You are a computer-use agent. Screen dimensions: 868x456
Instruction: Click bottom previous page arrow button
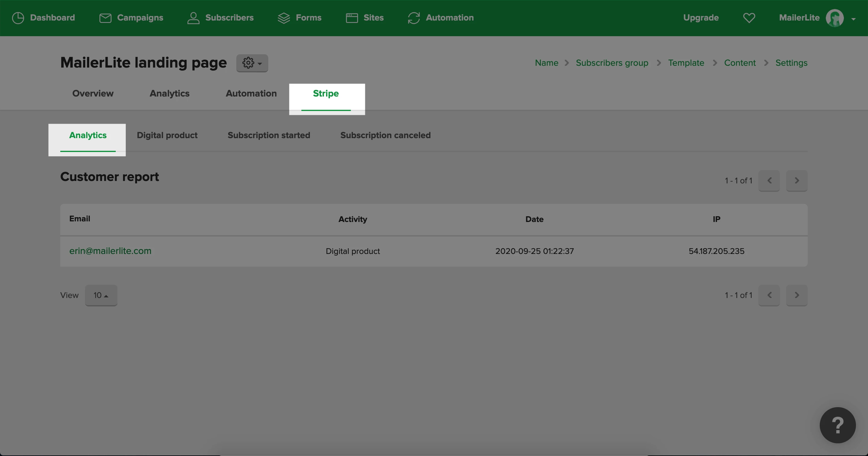tap(769, 295)
